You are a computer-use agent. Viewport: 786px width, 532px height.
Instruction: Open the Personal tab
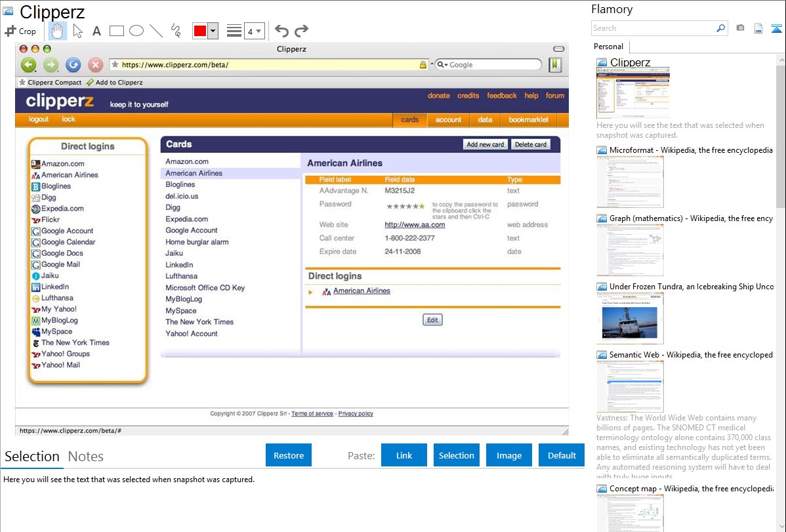click(x=609, y=47)
